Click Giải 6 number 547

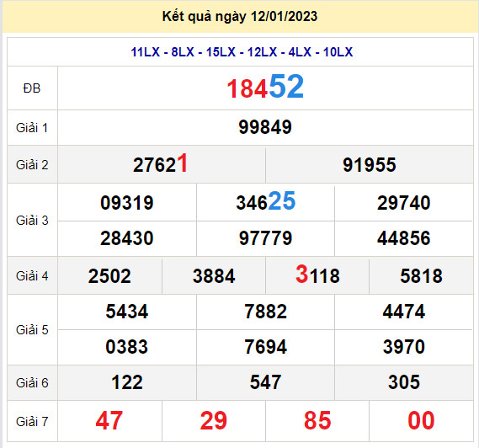pyautogui.click(x=265, y=382)
